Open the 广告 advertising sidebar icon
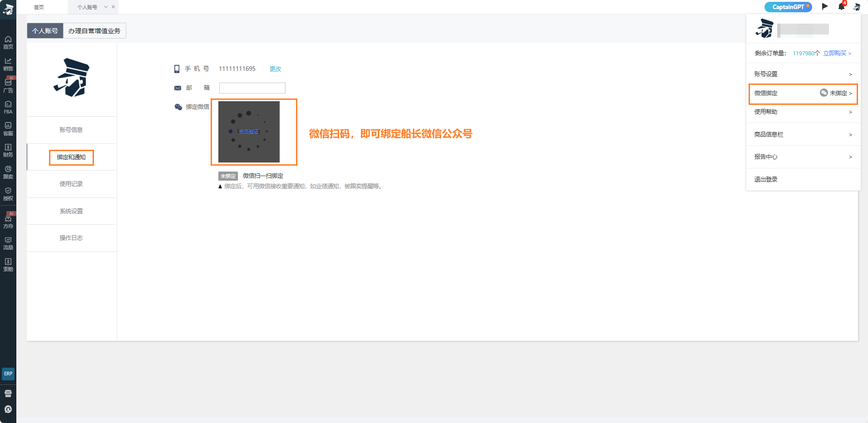Viewport: 868px width, 423px height. coord(8,85)
